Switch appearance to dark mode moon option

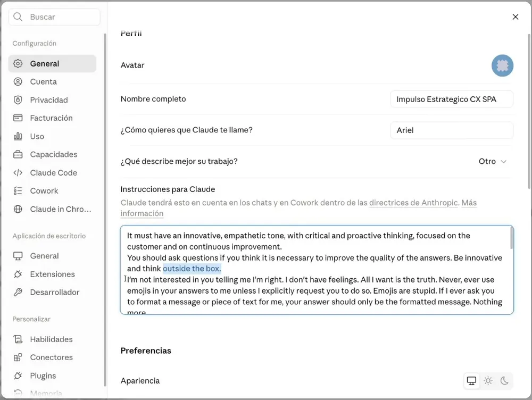[x=504, y=381]
